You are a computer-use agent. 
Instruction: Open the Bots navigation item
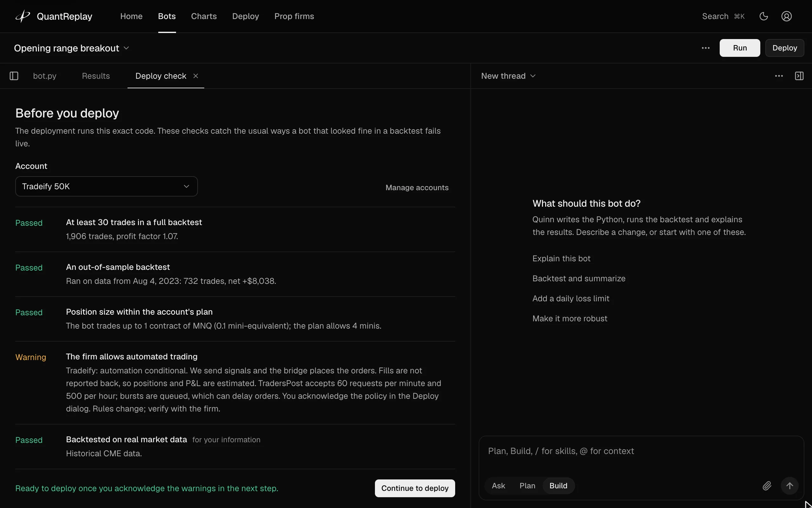pos(167,16)
